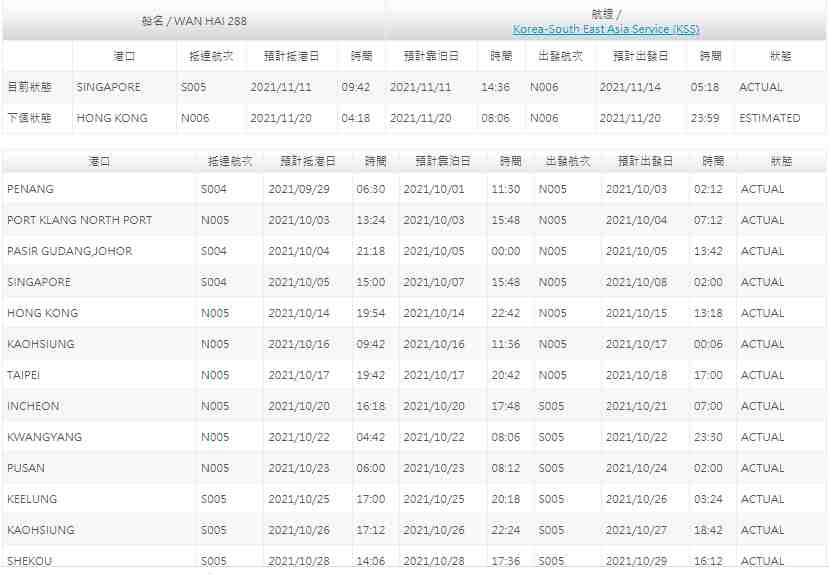The width and height of the screenshot is (830, 575).
Task: Click departure time 23:59 for Hong Kong
Action: [705, 118]
